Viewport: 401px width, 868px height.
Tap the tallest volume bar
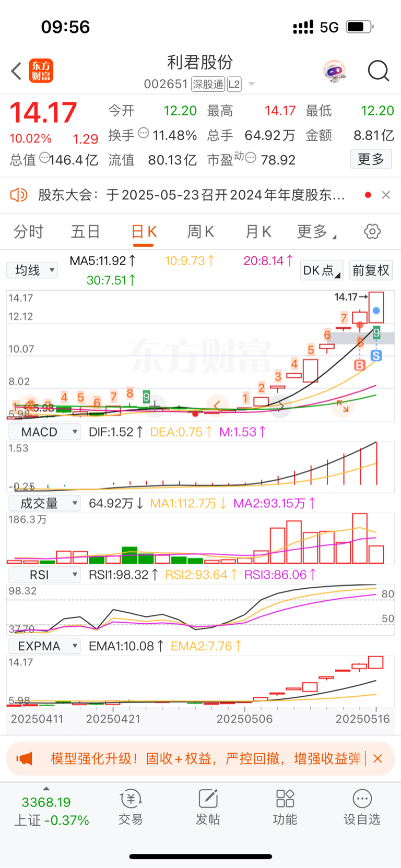point(360,538)
